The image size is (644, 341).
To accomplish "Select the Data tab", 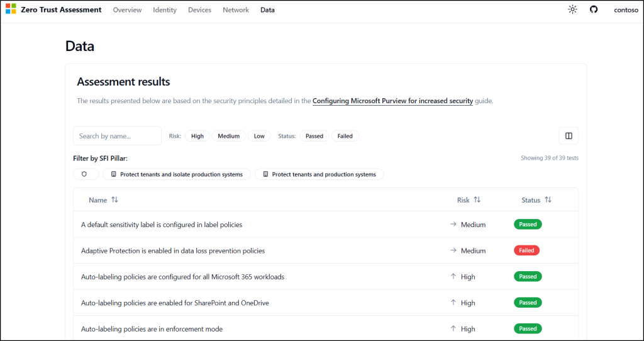I will 267,10.
